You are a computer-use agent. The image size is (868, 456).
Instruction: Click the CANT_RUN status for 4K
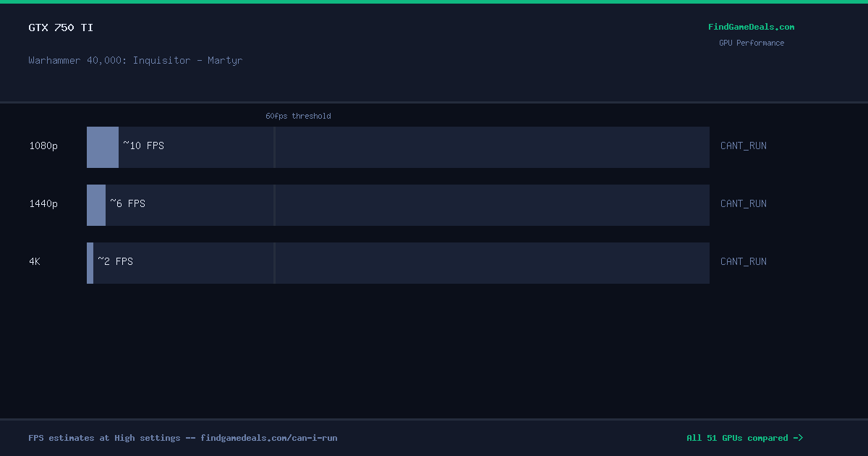[x=744, y=261]
